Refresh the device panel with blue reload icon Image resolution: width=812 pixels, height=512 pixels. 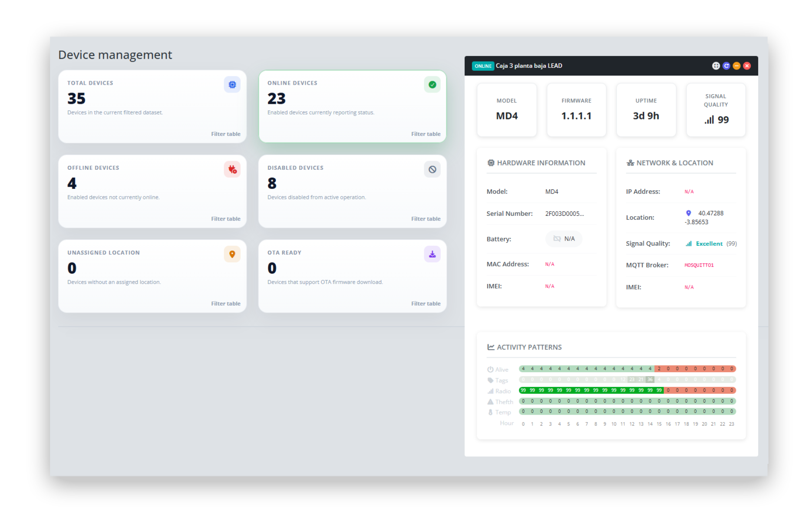[726, 66]
